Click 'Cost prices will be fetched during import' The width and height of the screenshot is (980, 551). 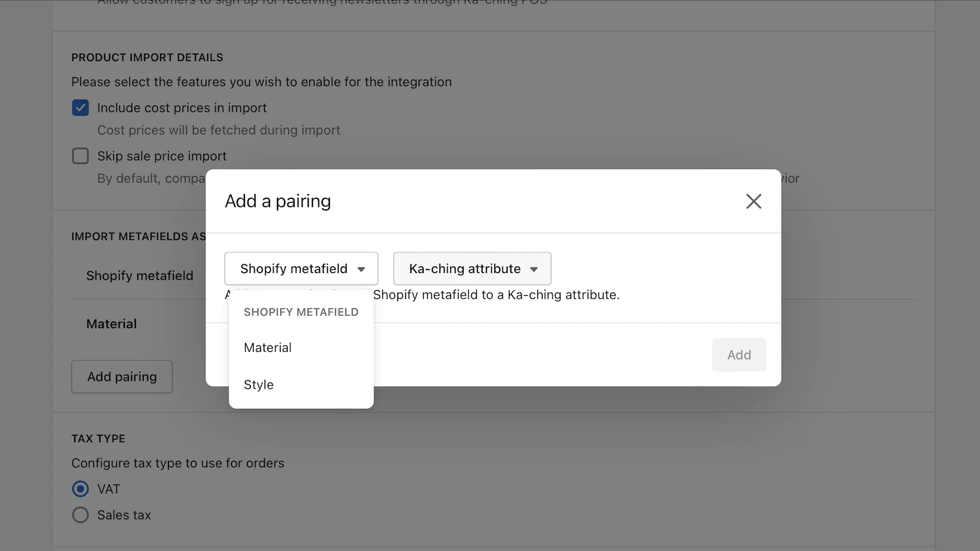pyautogui.click(x=219, y=130)
